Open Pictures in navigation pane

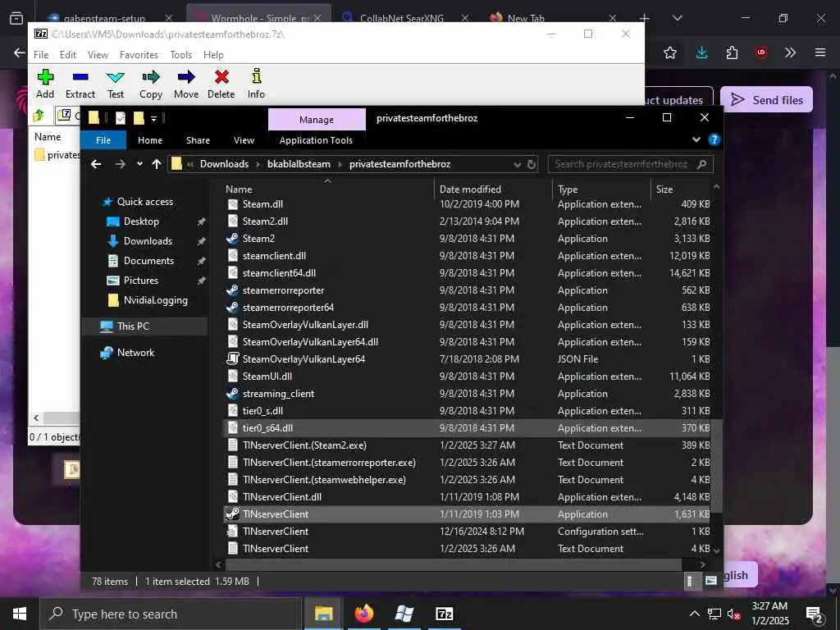[140, 281]
